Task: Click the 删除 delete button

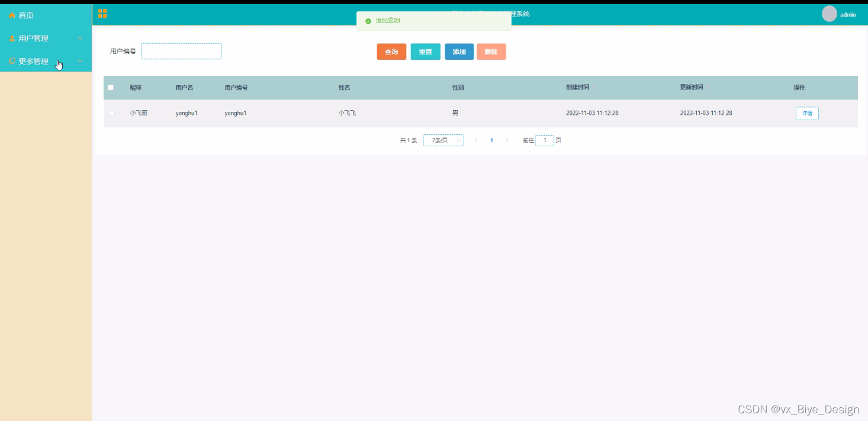Action: (491, 52)
